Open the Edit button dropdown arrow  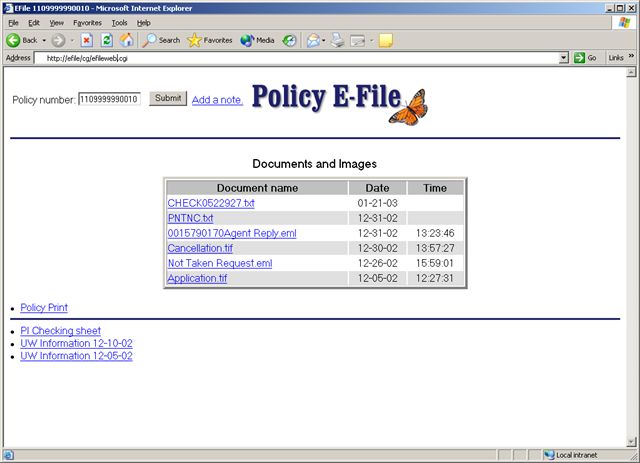click(x=371, y=40)
